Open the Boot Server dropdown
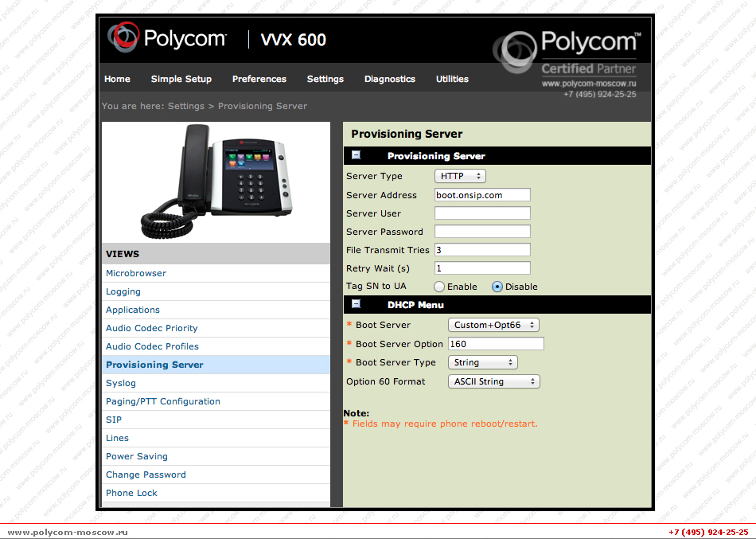The image size is (756, 539). tap(493, 325)
